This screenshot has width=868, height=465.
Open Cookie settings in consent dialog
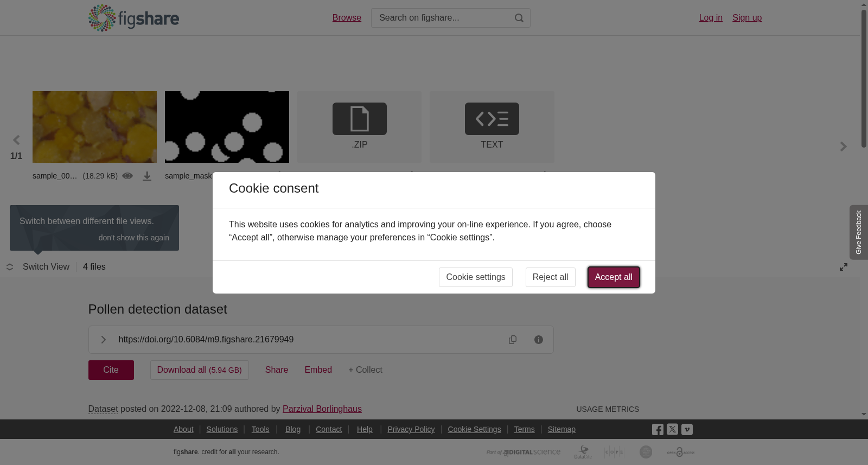[476, 277]
